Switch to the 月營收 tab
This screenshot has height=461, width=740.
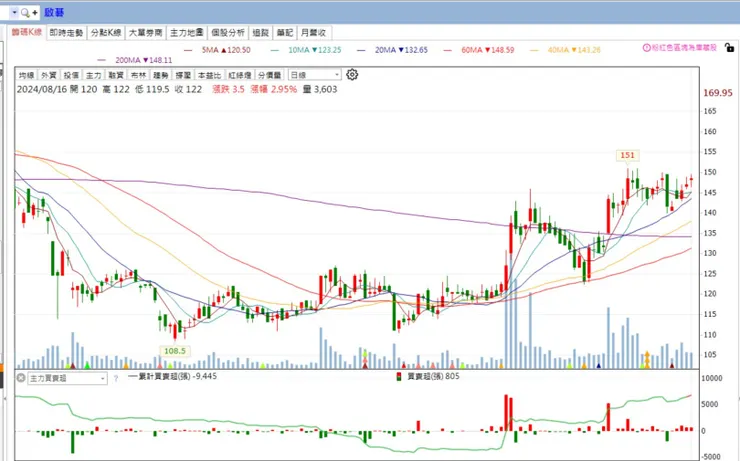point(313,33)
